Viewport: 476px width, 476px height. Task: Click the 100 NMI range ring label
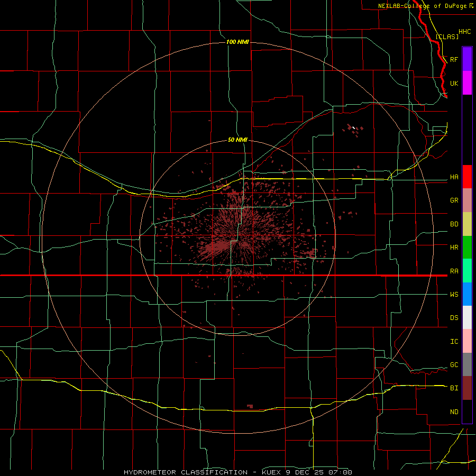click(x=237, y=42)
